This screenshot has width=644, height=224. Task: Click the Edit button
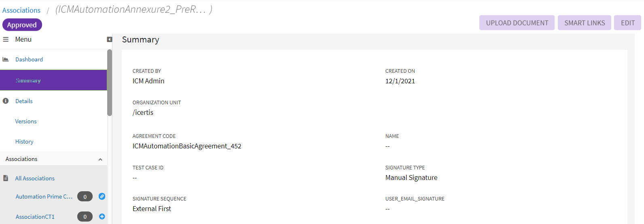[x=627, y=23]
